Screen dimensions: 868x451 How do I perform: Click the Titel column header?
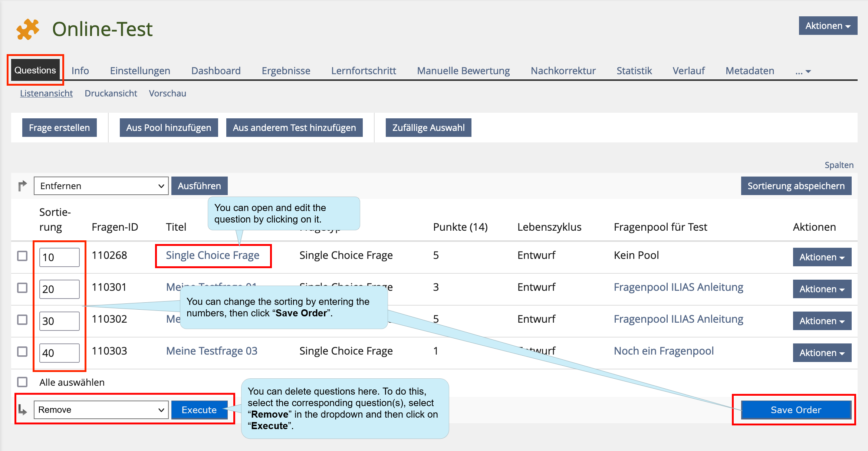tap(176, 227)
